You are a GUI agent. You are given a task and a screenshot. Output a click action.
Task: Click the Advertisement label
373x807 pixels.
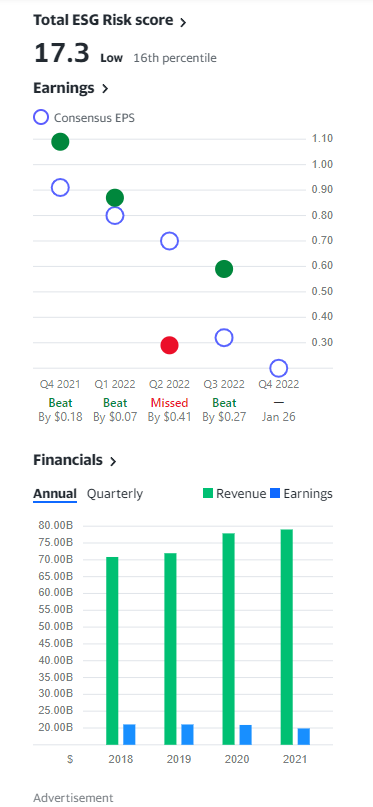click(73, 798)
